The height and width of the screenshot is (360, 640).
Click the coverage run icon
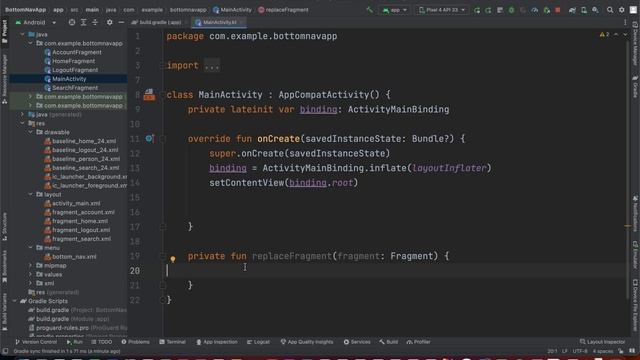[x=523, y=10]
